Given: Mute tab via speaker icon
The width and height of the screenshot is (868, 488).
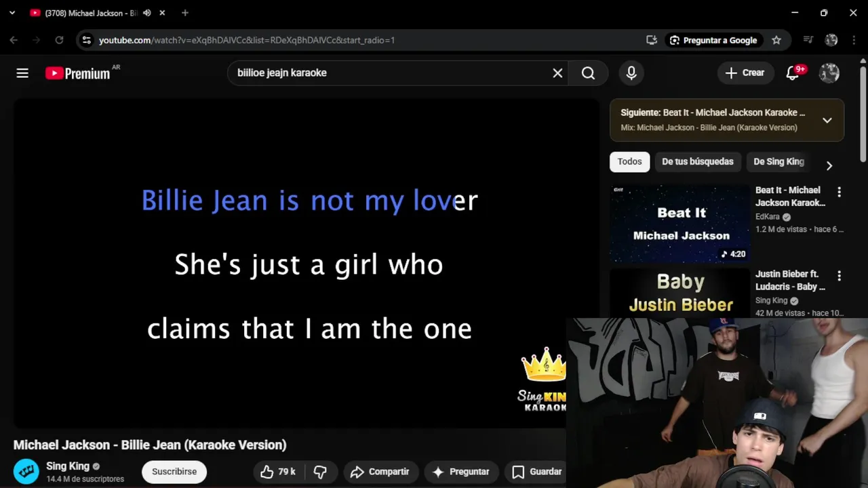Looking at the screenshot, I should point(146,13).
